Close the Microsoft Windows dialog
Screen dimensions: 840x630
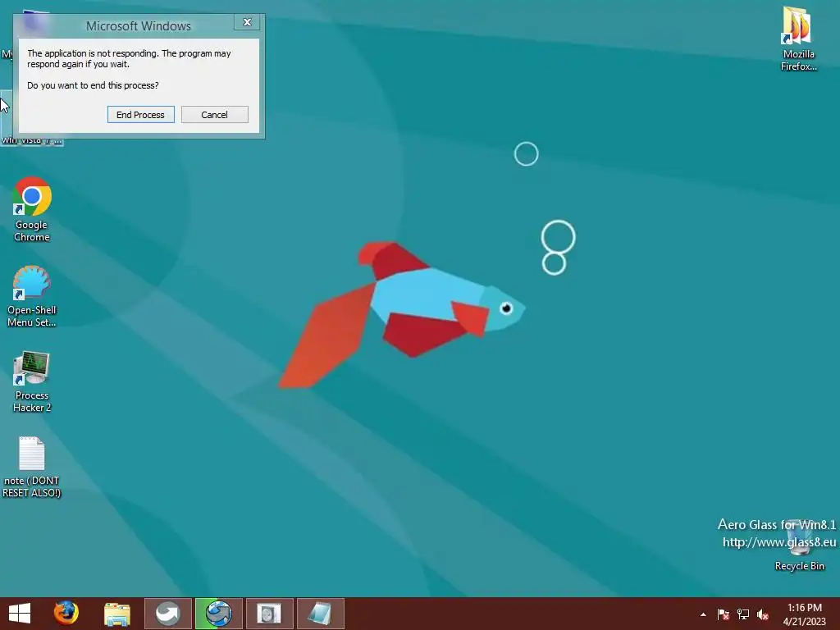click(247, 22)
